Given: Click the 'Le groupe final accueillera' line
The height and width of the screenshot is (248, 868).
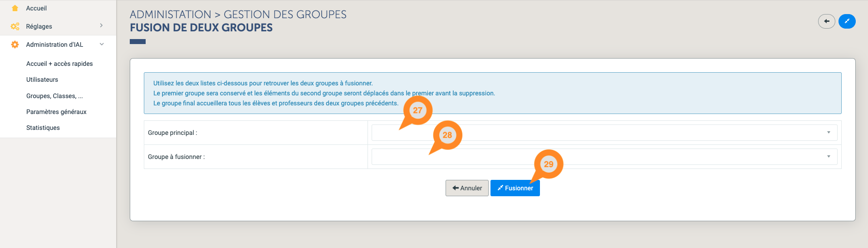Looking at the screenshot, I should tap(276, 103).
